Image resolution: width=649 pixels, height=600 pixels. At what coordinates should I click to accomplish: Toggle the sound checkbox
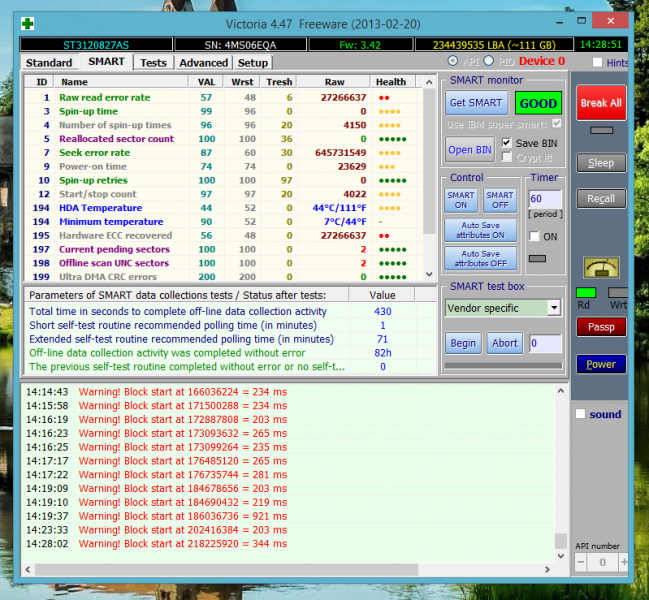tap(581, 414)
